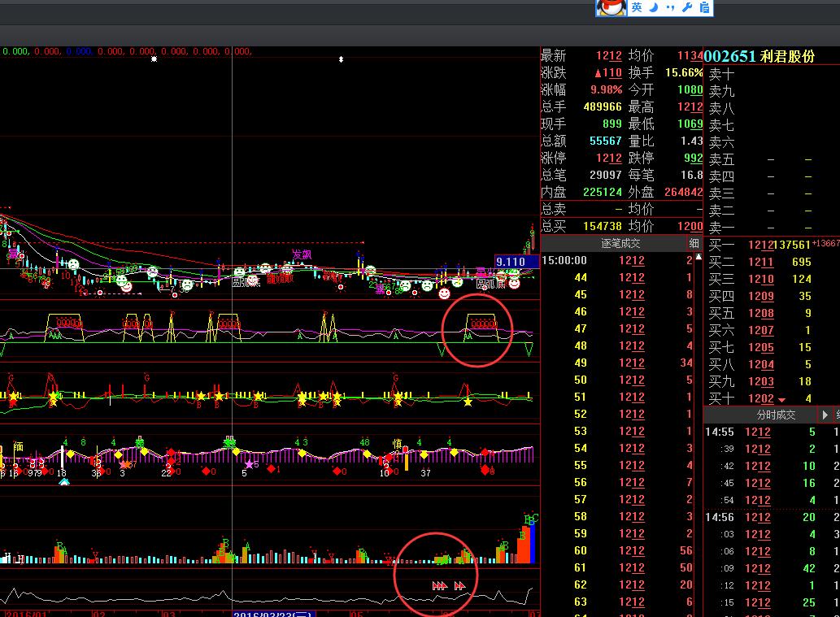Click the 卖一 row in order book

point(772,228)
